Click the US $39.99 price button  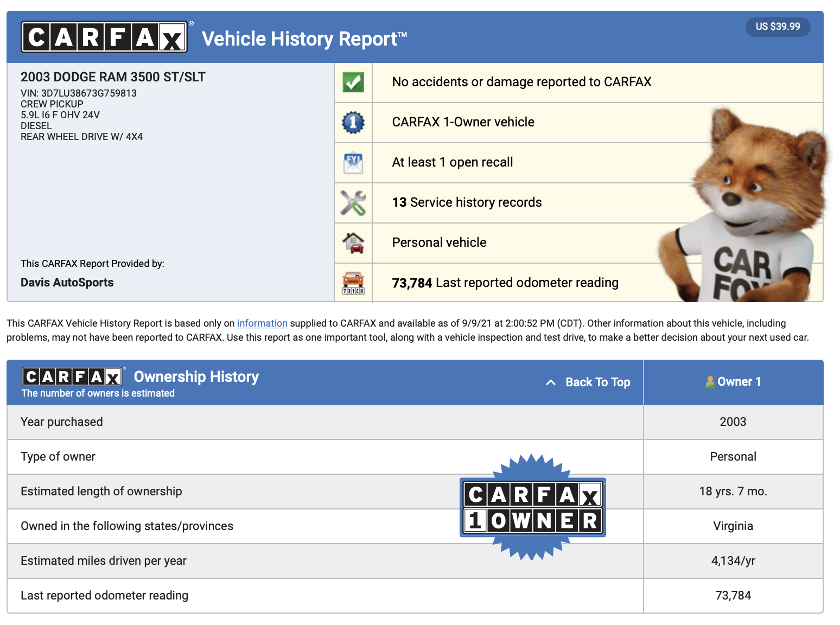778,27
